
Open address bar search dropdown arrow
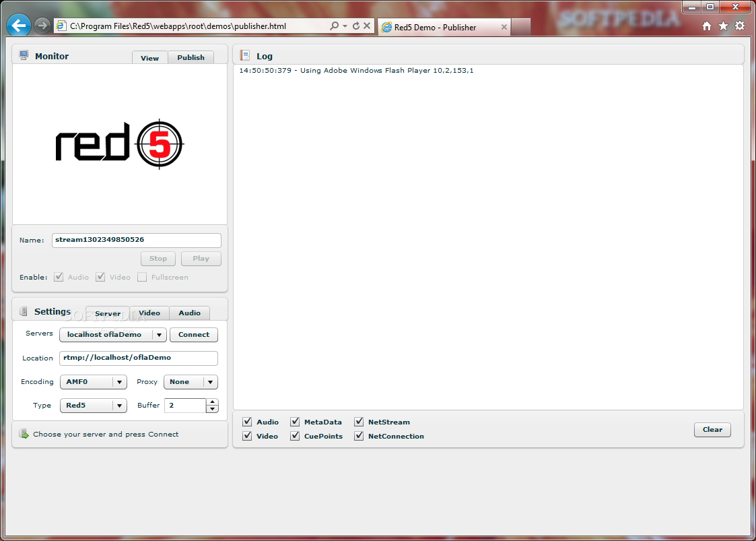[345, 26]
